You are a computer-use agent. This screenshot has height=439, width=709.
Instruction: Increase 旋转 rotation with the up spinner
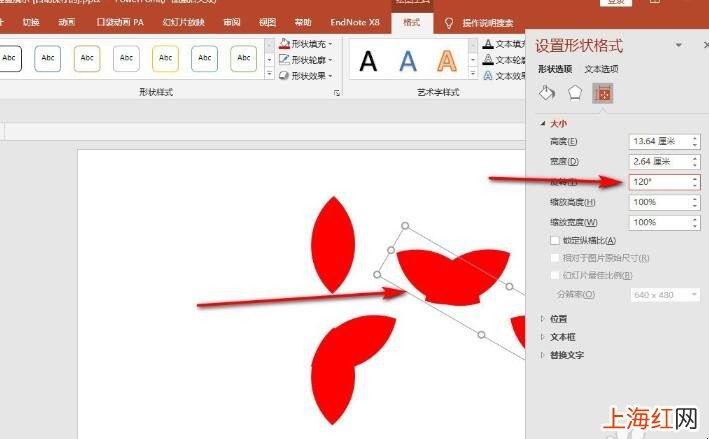(695, 178)
